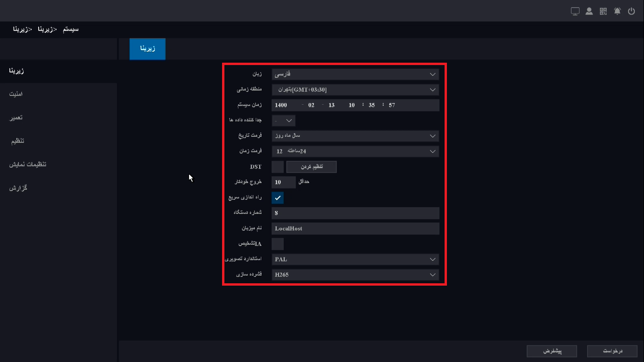Screen dimensions: 644x362
Task: Click the شماره دستگاه number field
Action: click(x=355, y=213)
